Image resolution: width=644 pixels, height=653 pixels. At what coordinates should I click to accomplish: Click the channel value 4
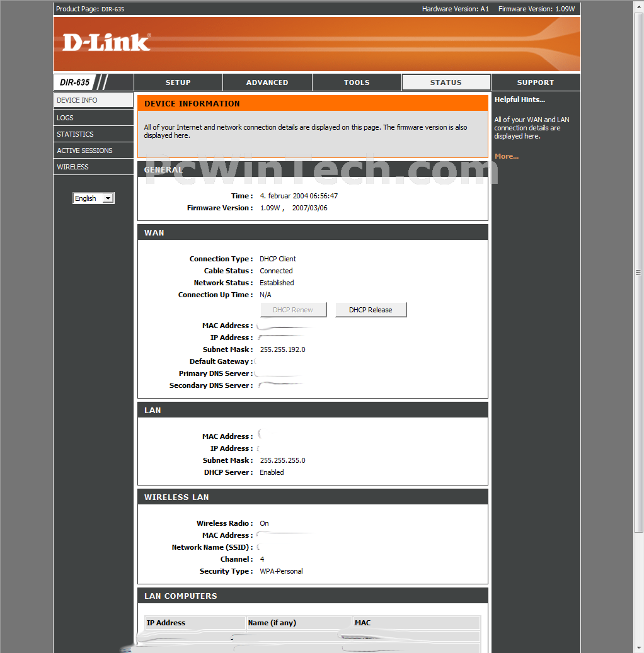[262, 559]
